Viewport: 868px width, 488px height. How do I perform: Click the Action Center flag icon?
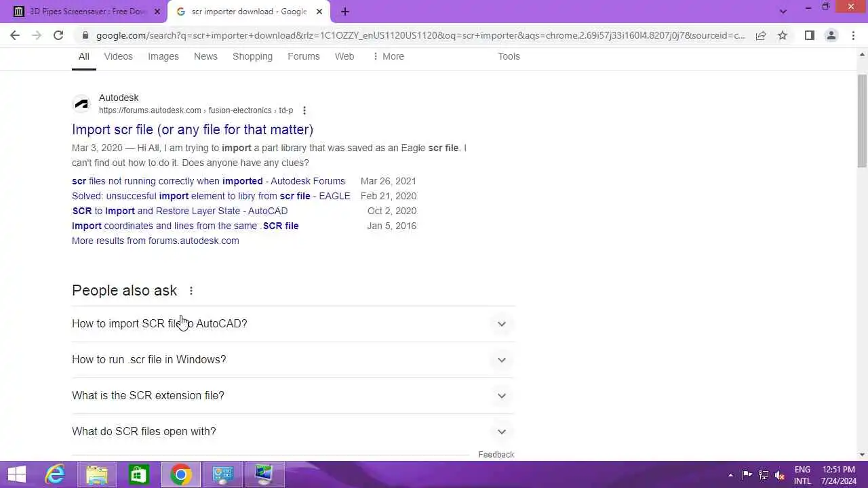pyautogui.click(x=747, y=475)
